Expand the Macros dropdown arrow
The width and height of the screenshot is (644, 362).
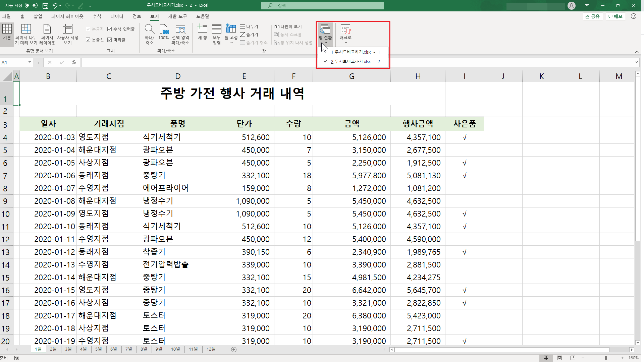[345, 43]
